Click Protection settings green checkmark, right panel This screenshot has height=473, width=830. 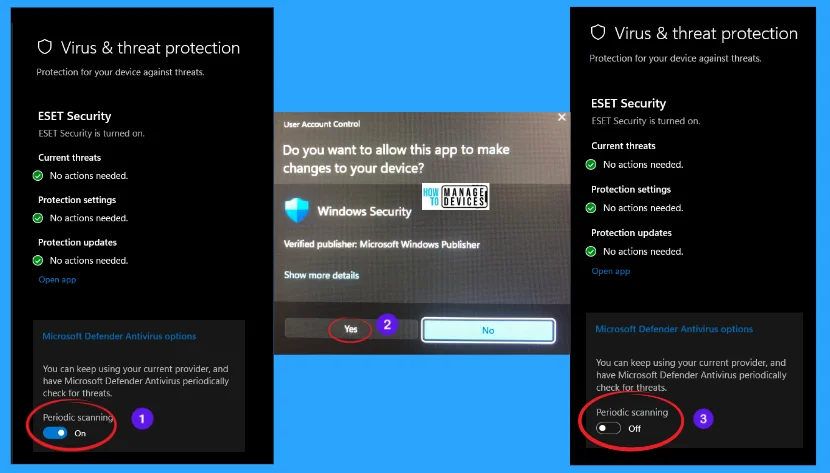click(x=591, y=208)
